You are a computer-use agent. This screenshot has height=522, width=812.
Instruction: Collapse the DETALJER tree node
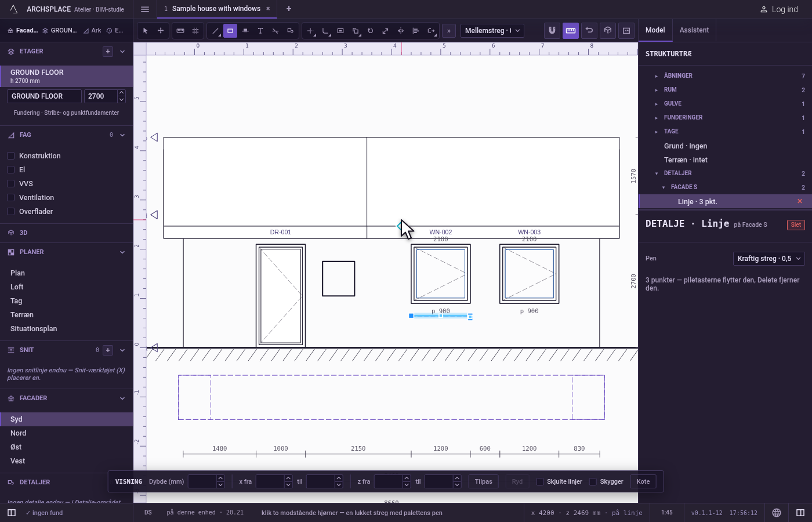657,173
